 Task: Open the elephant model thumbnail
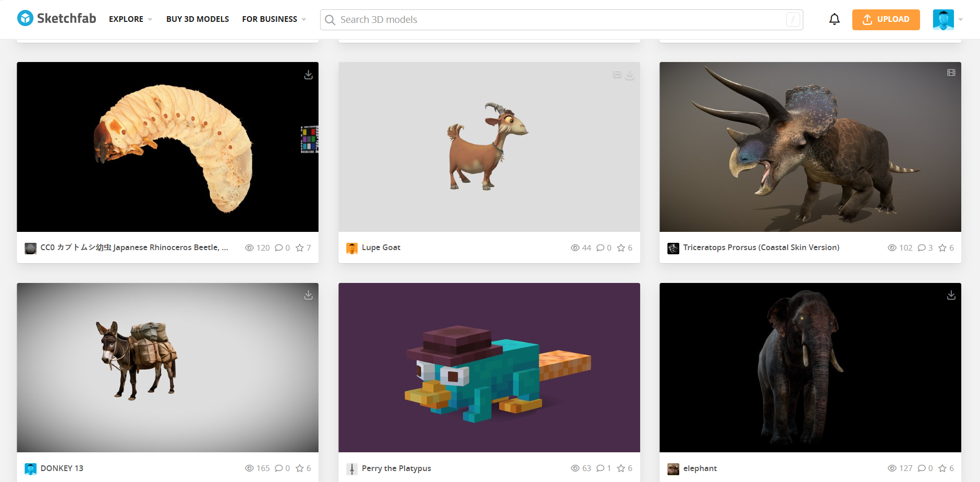point(810,367)
